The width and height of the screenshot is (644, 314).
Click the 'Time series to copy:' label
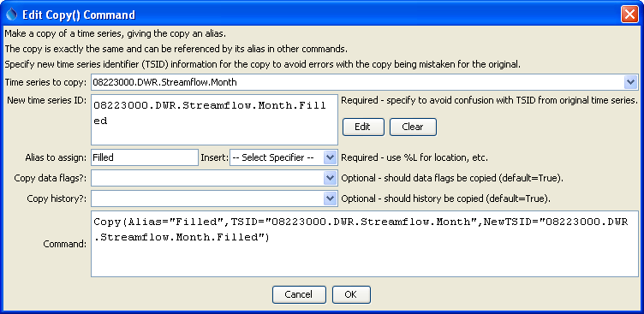(46, 82)
